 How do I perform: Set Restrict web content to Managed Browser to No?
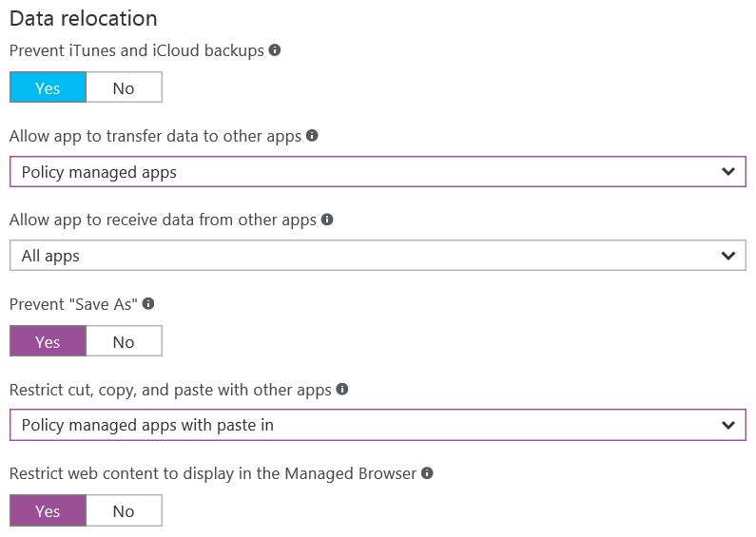[x=124, y=511]
